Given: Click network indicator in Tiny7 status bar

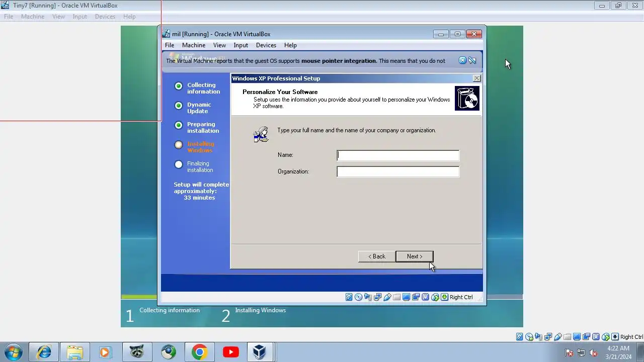Looking at the screenshot, I should click(x=548, y=337).
